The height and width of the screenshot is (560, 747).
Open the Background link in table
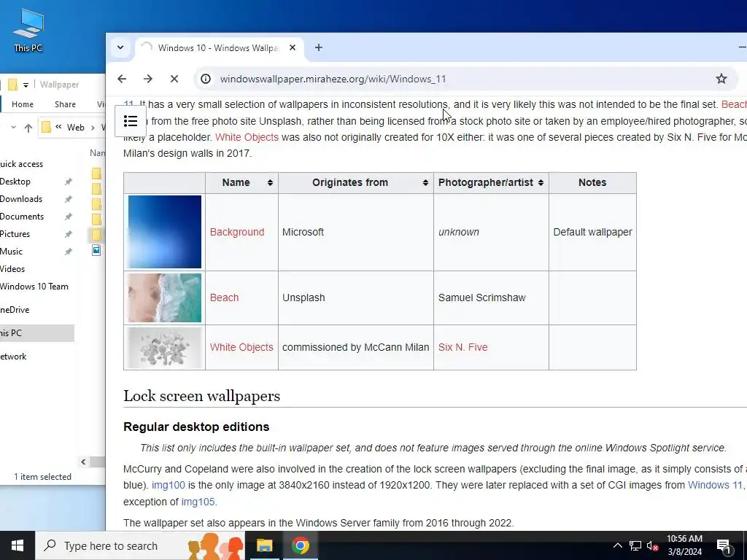(x=237, y=232)
